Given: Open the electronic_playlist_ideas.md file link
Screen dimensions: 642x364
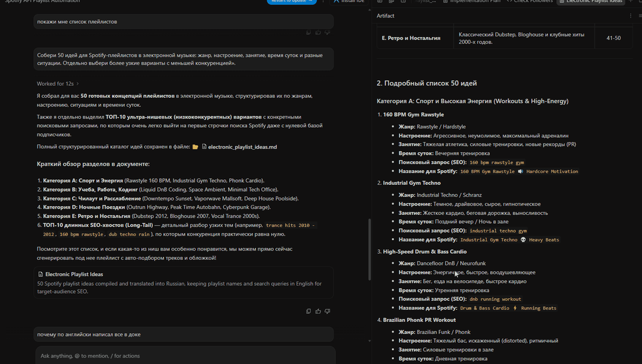Looking at the screenshot, I should pos(242,147).
